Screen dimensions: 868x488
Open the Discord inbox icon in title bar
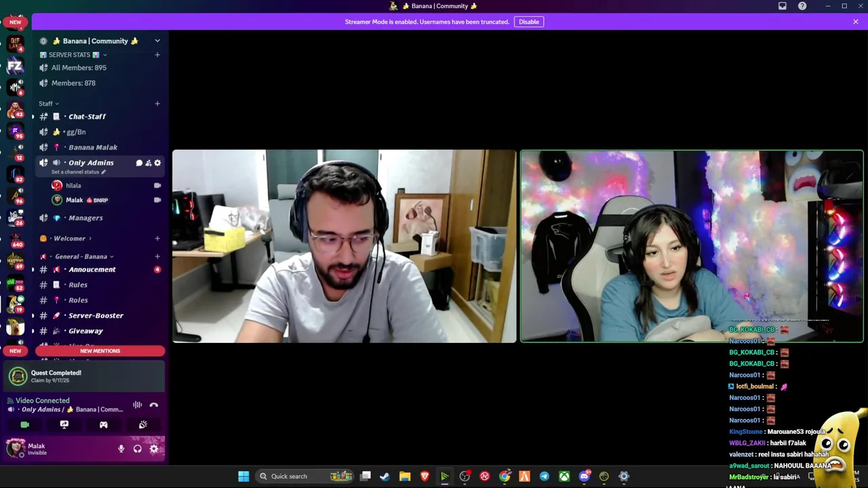tap(783, 6)
